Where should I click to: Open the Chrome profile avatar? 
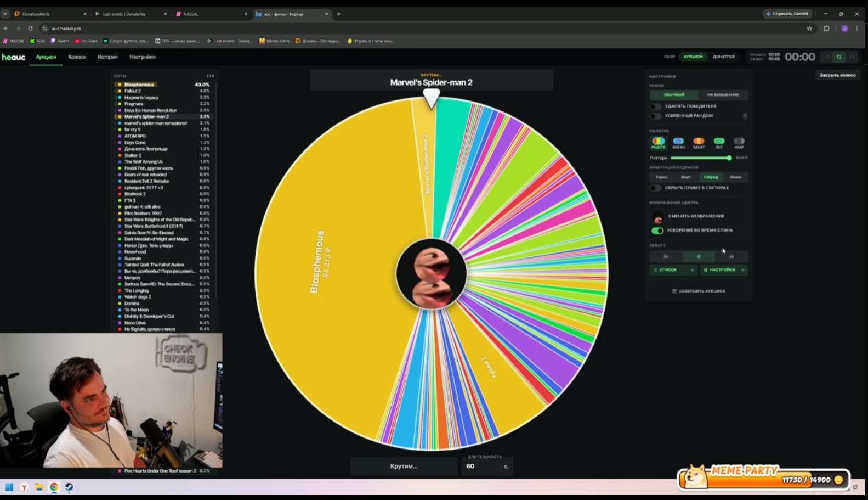pyautogui.click(x=844, y=29)
